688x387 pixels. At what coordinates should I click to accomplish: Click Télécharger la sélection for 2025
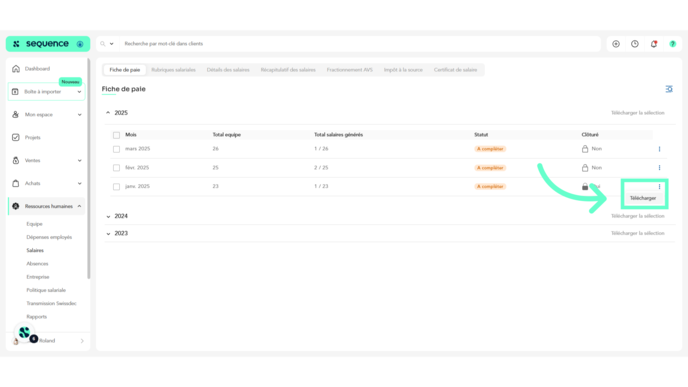(x=638, y=113)
